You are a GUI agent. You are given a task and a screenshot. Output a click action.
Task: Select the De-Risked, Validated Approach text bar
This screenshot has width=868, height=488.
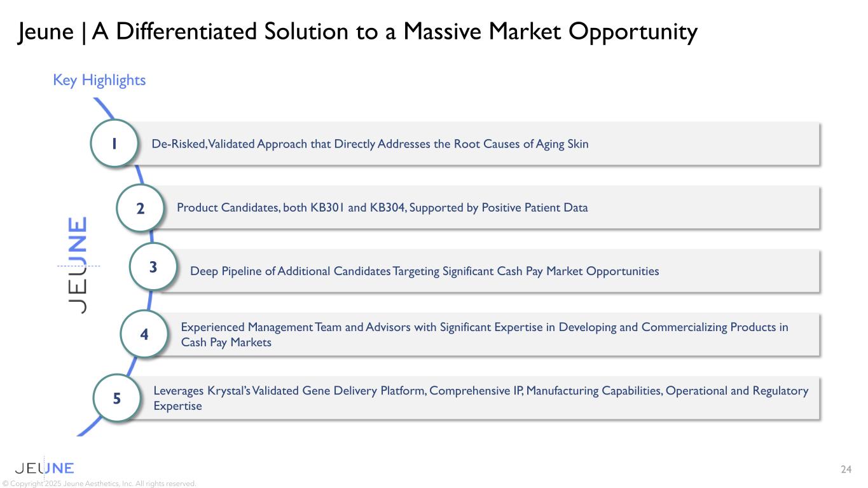point(483,144)
